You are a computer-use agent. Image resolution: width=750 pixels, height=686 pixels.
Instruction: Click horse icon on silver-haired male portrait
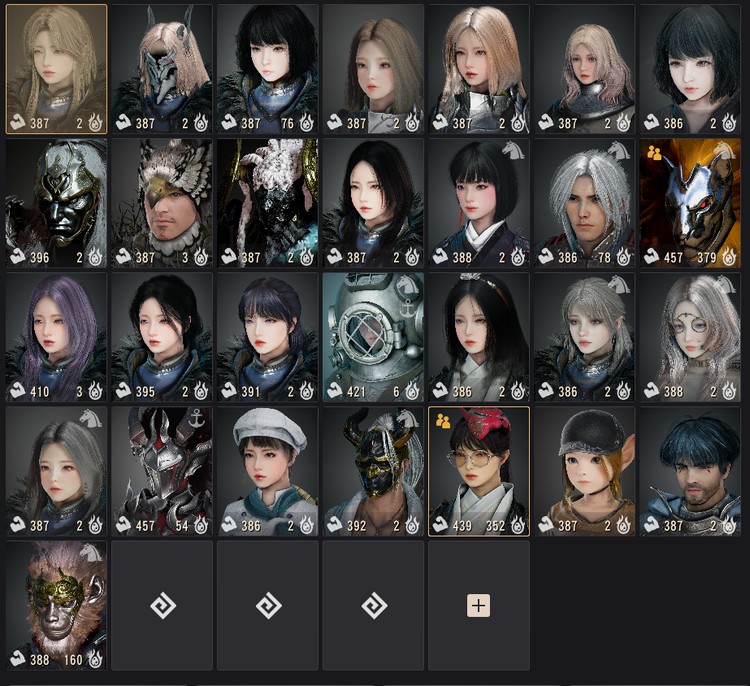point(618,151)
